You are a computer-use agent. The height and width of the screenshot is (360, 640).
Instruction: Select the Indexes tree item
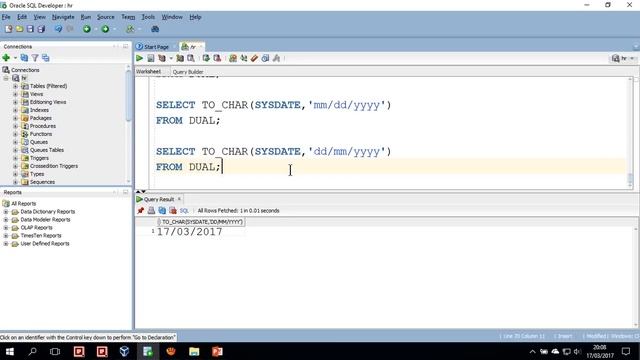tap(39, 110)
